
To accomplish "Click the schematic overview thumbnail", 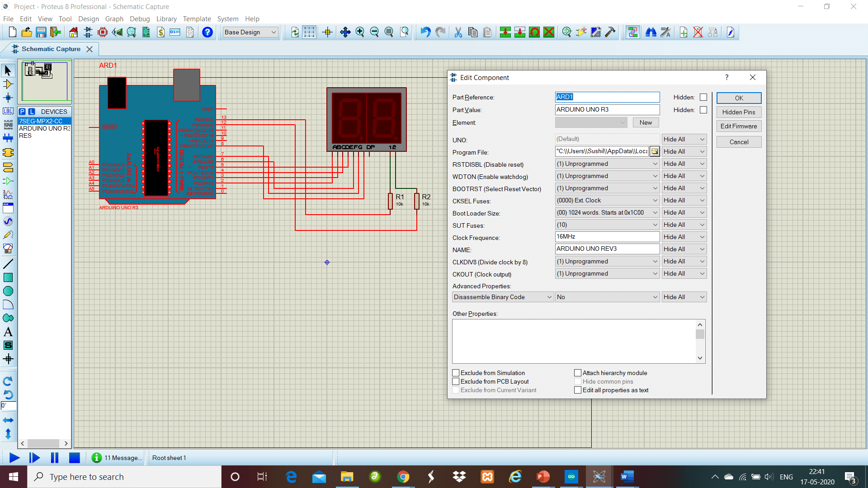I will [x=45, y=81].
